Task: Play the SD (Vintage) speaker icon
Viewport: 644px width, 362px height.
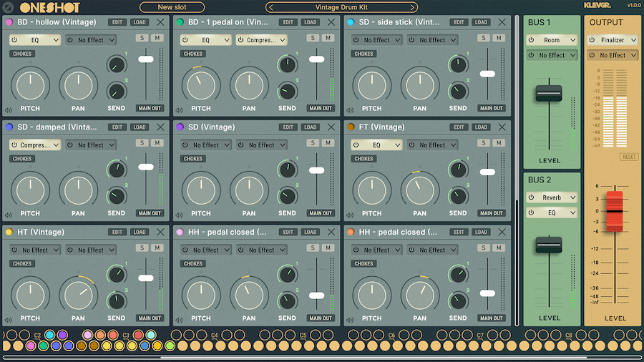Action: 179,215
